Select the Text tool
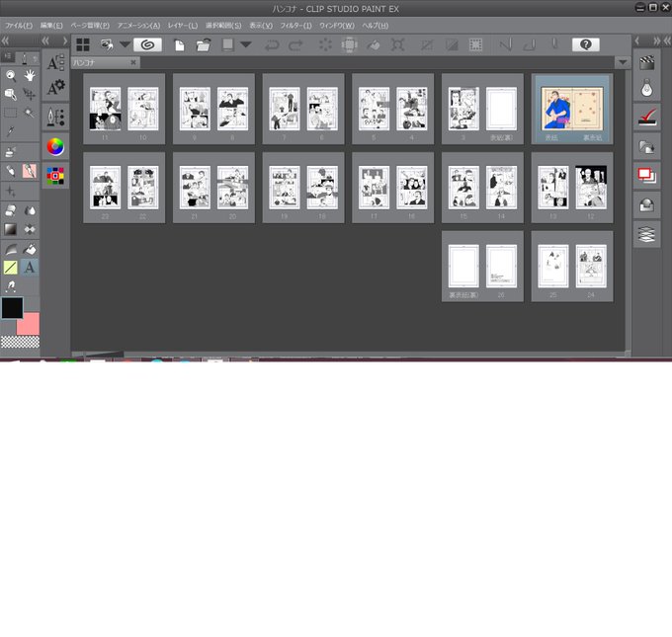Screen dimensions: 672x637 (30, 268)
